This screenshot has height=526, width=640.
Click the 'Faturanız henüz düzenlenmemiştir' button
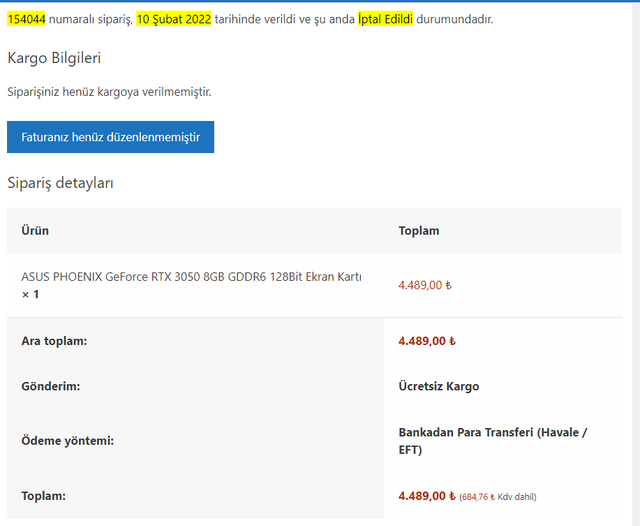click(x=110, y=137)
